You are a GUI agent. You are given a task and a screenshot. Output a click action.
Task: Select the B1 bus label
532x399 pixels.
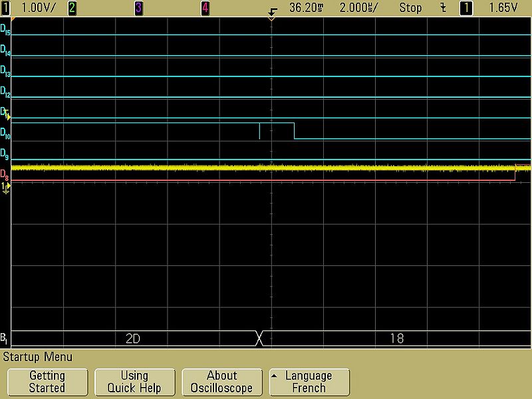click(5, 338)
